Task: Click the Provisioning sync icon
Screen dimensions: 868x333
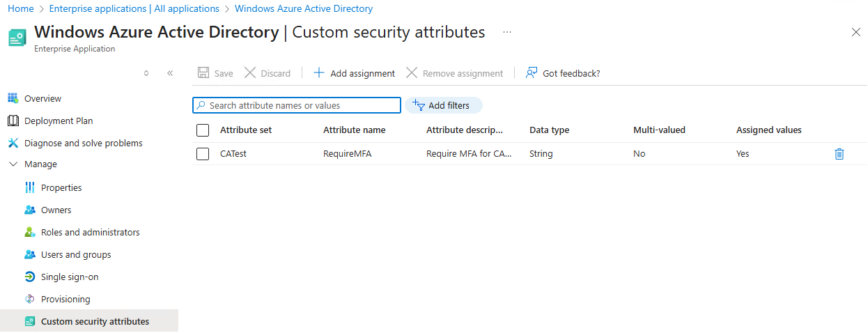Action: [x=29, y=299]
